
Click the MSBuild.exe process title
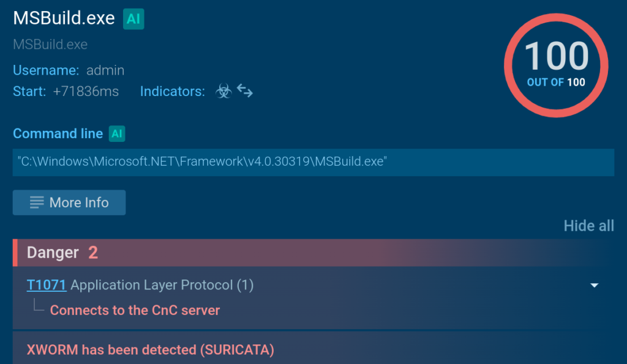[x=64, y=18]
